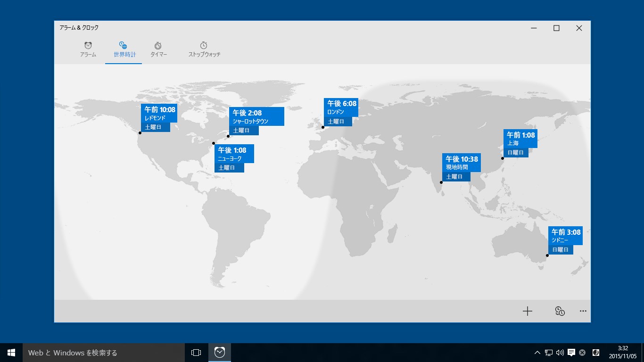
Task: Open the compare times tool
Action: coord(559,311)
